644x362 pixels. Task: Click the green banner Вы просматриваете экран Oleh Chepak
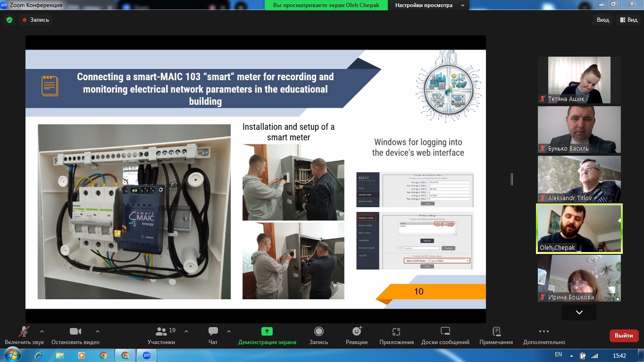[326, 5]
